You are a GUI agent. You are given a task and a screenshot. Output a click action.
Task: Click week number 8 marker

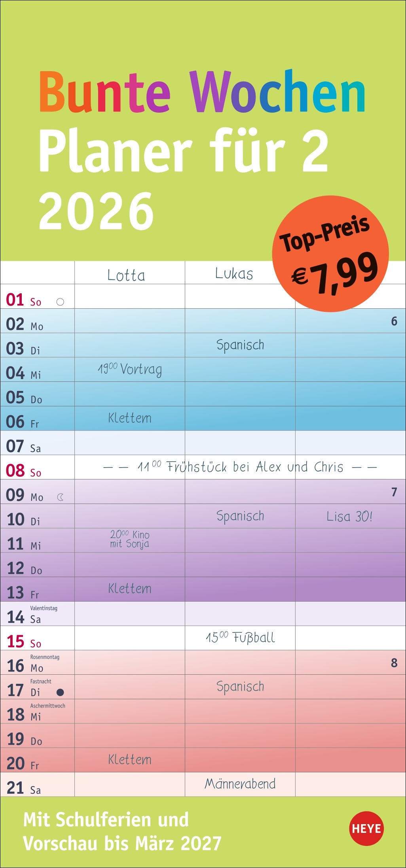[394, 662]
